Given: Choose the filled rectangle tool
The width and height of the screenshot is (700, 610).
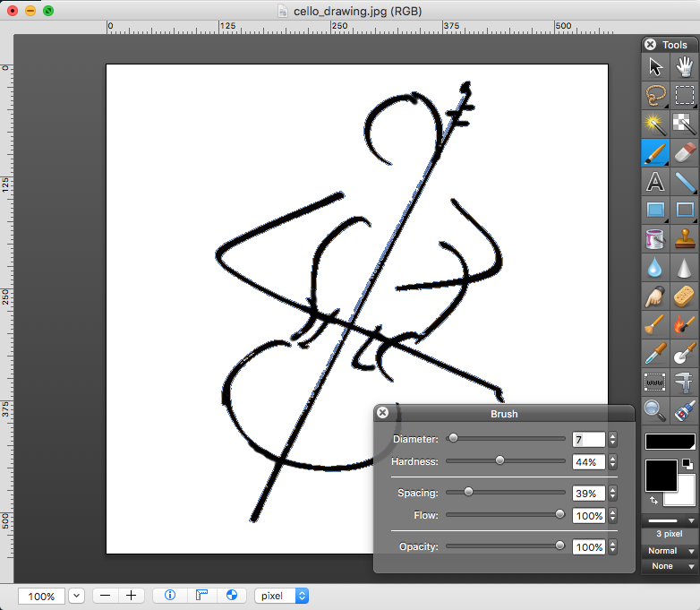Looking at the screenshot, I should point(655,210).
